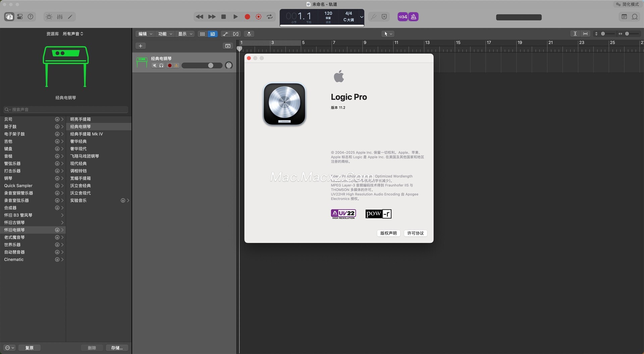
Task: Open the 所有声音 library dropdown
Action: [x=73, y=34]
